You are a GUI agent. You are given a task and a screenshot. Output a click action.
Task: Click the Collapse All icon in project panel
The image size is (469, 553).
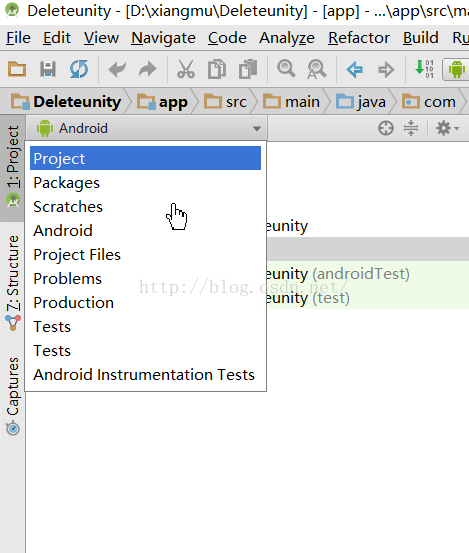(411, 128)
